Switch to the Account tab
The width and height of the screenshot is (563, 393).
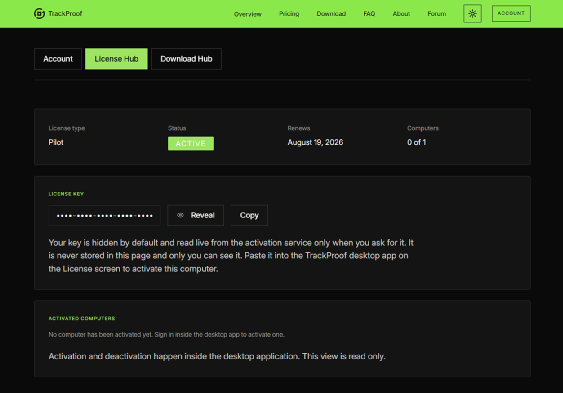(58, 59)
